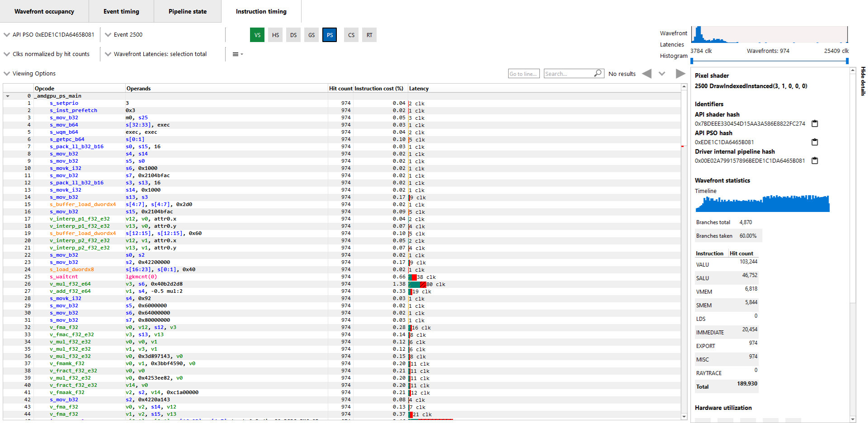This screenshot has width=868, height=423.
Task: Switch to the Wavefront occupancy tab
Action: click(x=44, y=11)
